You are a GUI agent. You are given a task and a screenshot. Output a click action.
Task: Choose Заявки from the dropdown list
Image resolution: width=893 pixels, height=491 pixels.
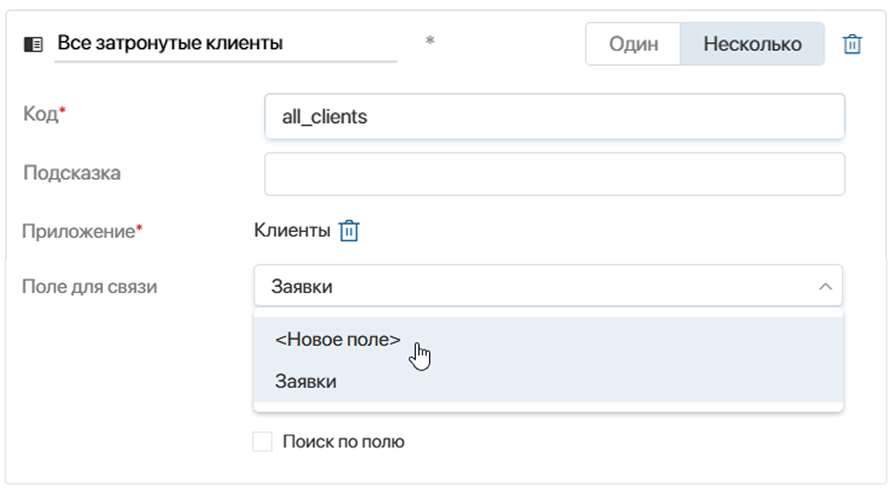(548, 381)
